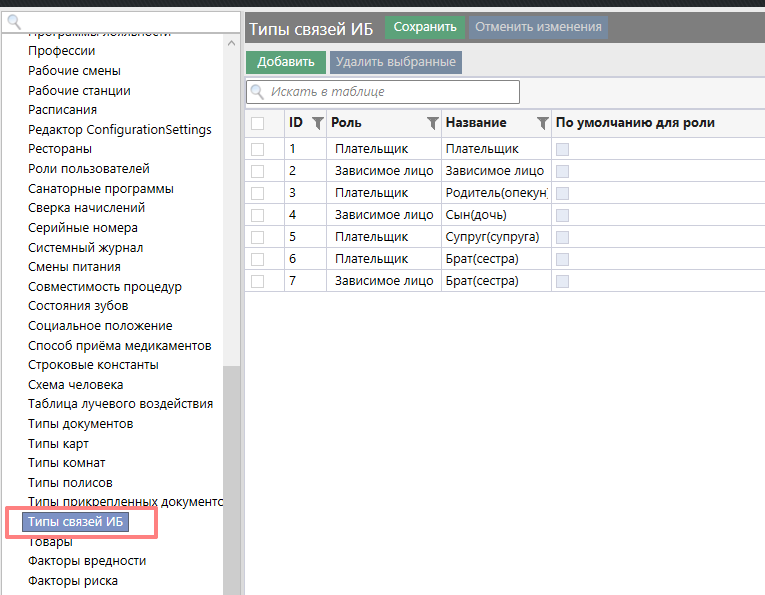
Task: Click the magnifier icon in table search
Action: (257, 92)
